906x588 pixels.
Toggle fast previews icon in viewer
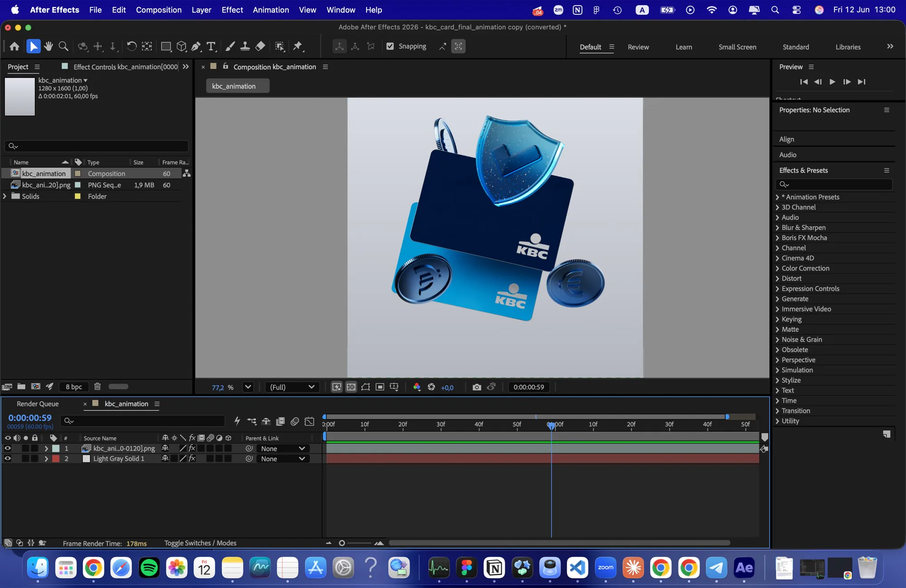(337, 387)
